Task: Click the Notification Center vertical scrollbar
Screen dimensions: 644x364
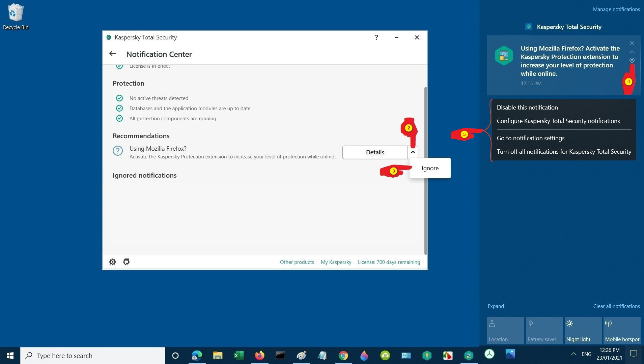Action: coord(425,169)
